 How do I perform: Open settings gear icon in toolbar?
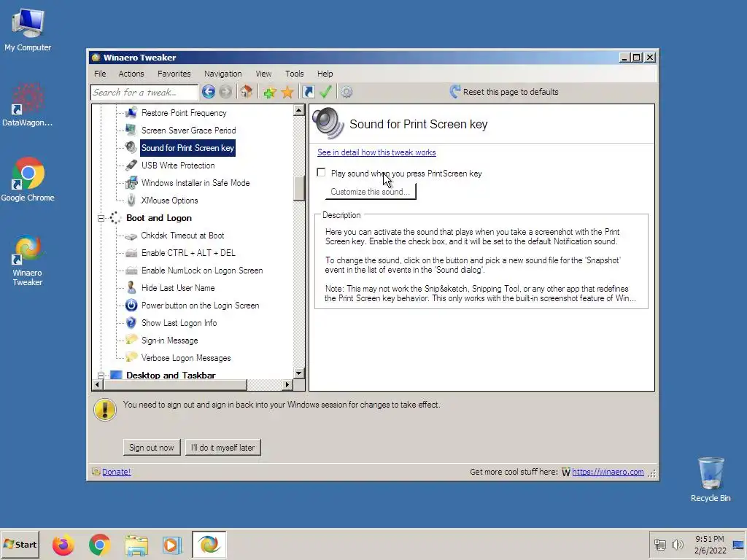click(347, 92)
